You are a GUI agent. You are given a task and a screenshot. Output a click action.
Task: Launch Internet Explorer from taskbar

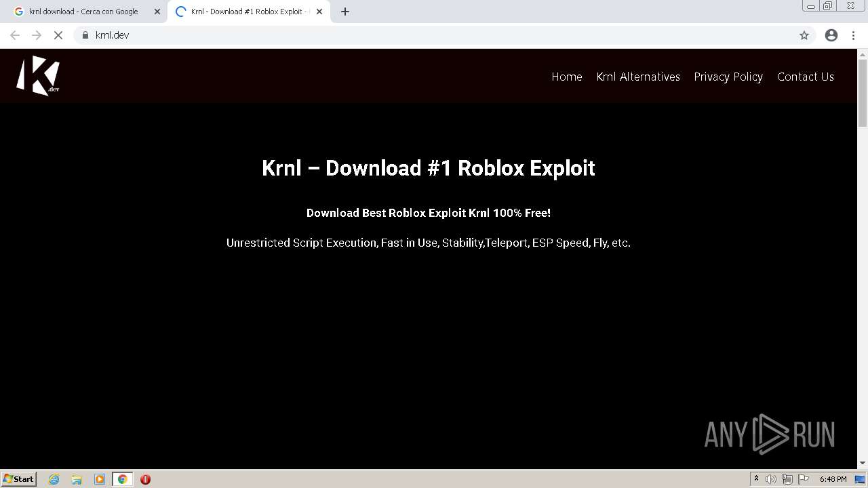(x=54, y=479)
